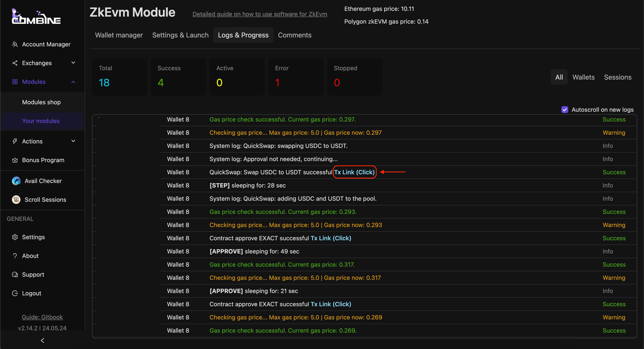Click the About question mark icon
The width and height of the screenshot is (644, 349).
(15, 256)
